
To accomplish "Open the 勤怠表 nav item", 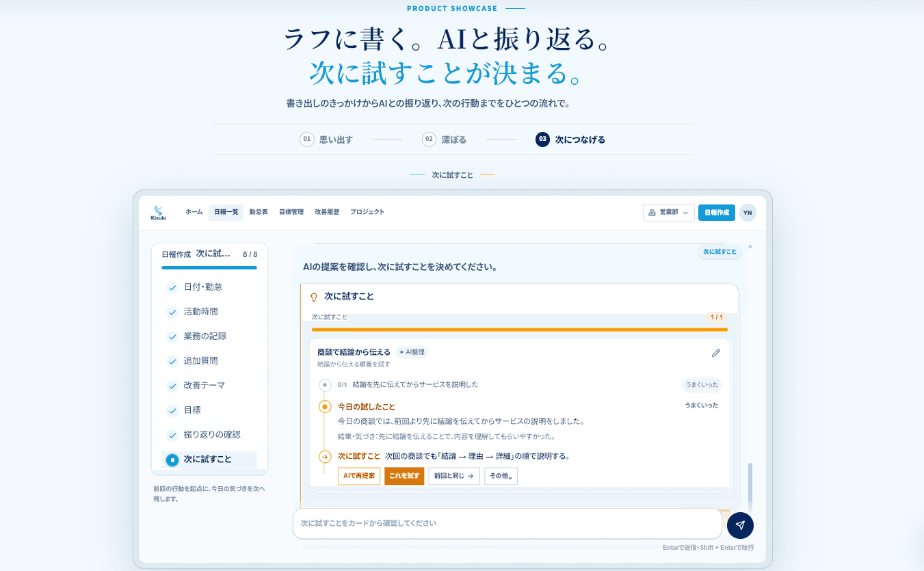I will [258, 212].
